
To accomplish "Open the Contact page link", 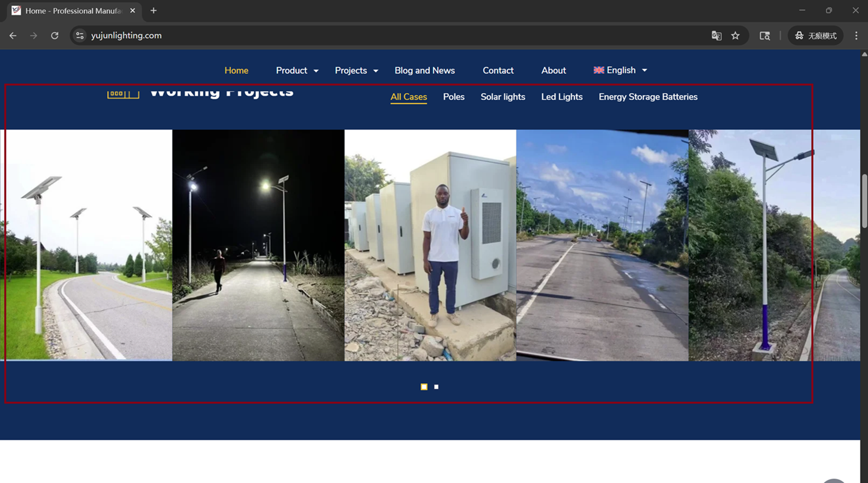I will (x=497, y=70).
